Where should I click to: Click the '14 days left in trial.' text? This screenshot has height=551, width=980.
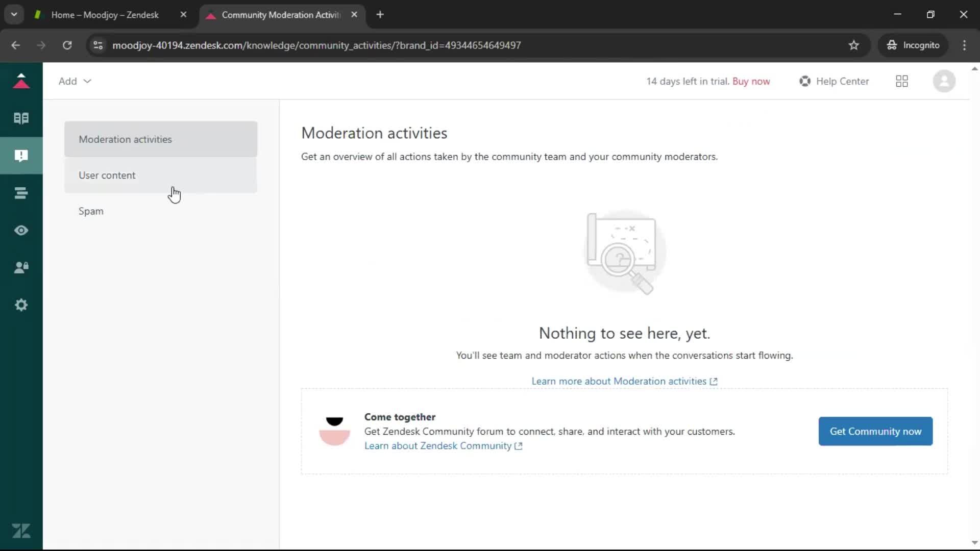click(688, 81)
